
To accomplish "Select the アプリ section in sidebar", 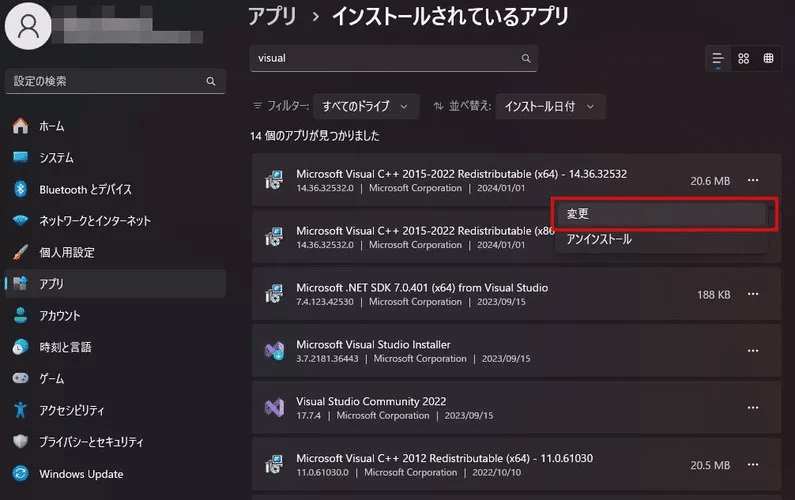I will click(115, 283).
